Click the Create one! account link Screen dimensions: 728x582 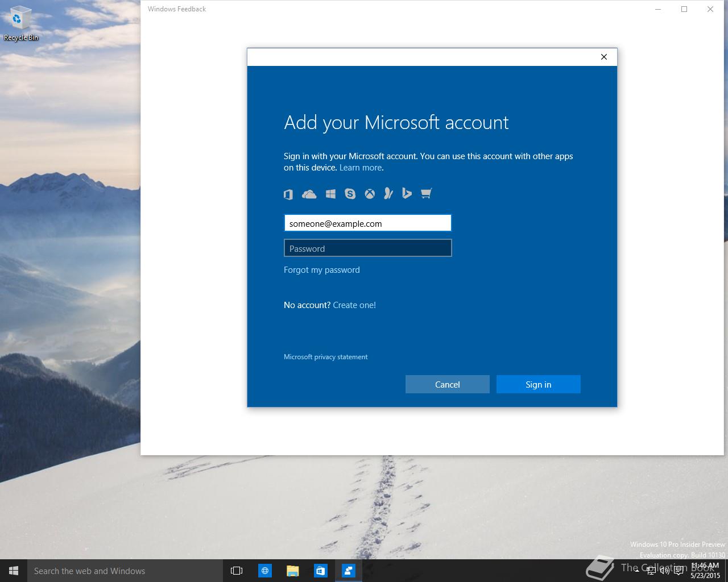[x=354, y=305]
